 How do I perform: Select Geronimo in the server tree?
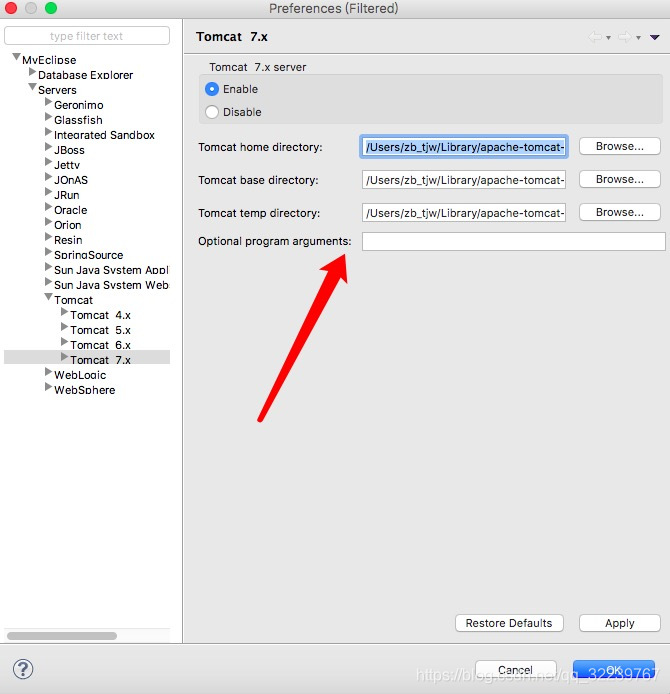tap(79, 105)
